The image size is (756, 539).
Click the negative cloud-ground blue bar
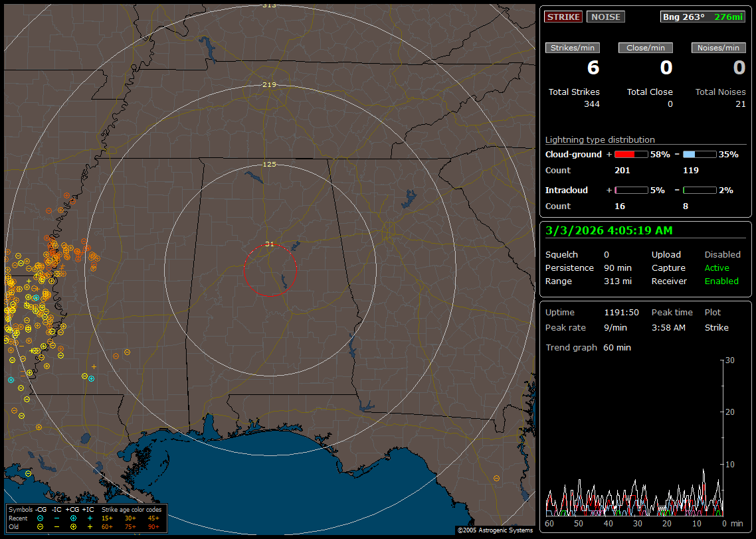click(700, 155)
